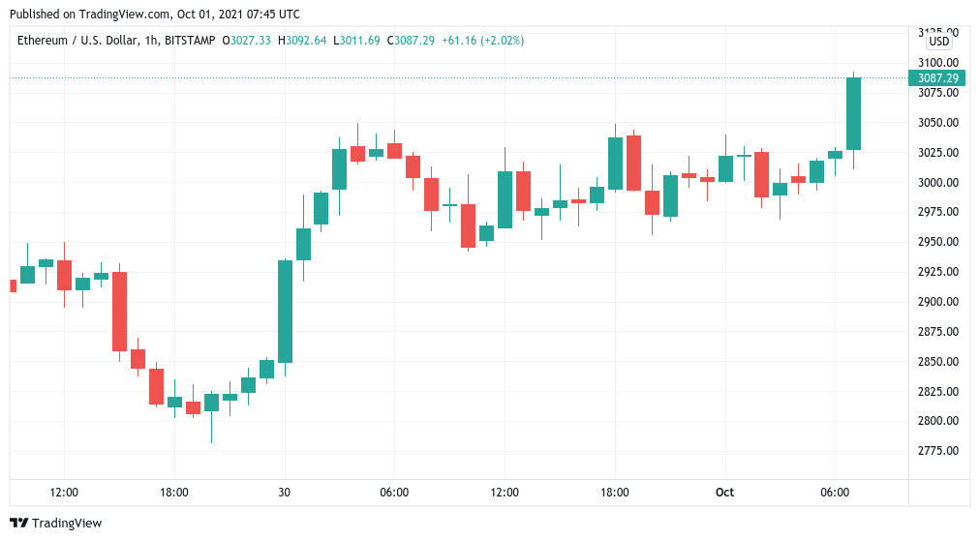The width and height of the screenshot is (980, 540).
Task: Click the 30 date label on time axis
Action: click(x=284, y=493)
